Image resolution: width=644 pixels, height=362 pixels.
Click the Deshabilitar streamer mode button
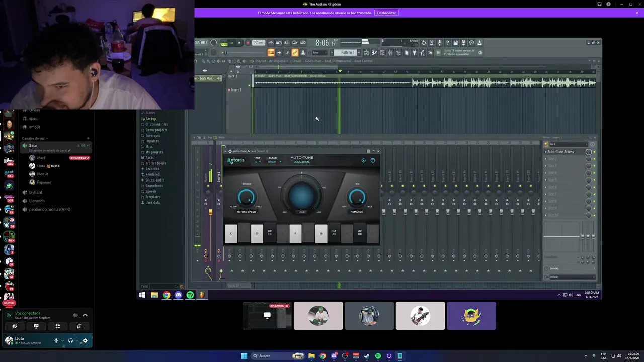click(386, 13)
